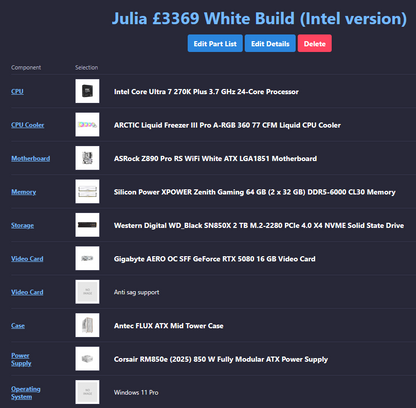This screenshot has width=416, height=408.
Task: Click the Antec FLUX case thumbnail
Action: coord(87,325)
